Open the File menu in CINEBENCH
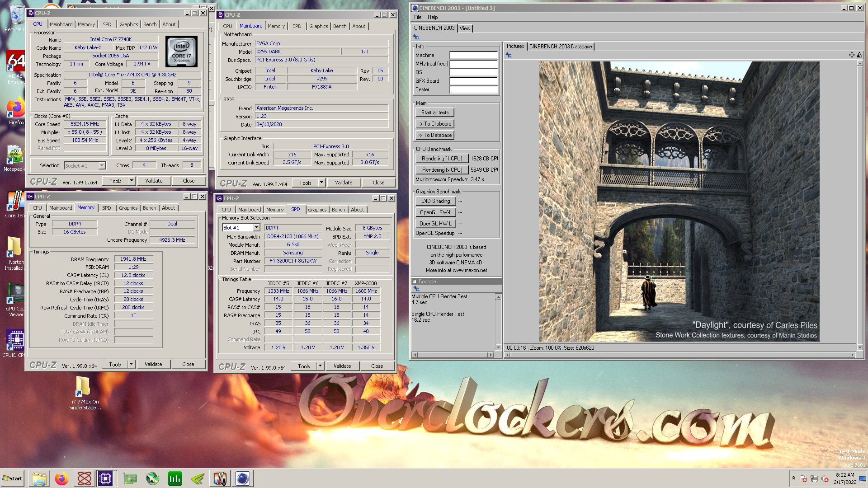Image resolution: width=868 pixels, height=488 pixels. coord(418,17)
